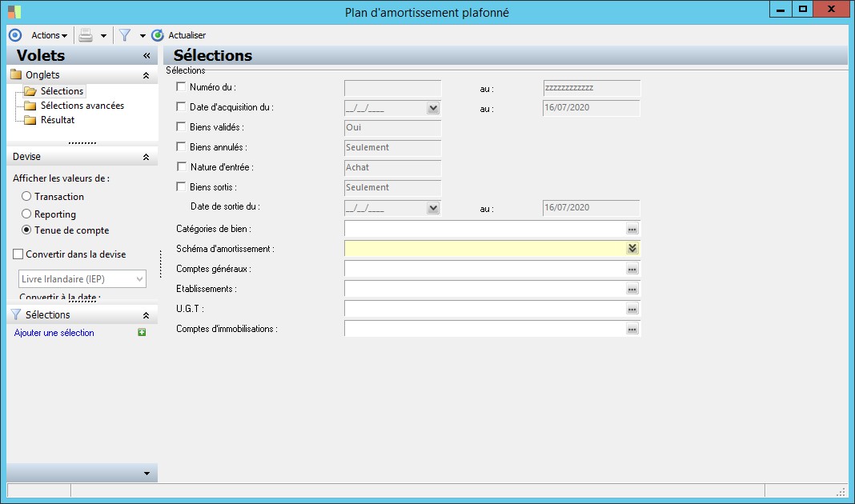Open the Actions dropdown menu
Image resolution: width=855 pixels, height=504 pixels.
click(49, 35)
